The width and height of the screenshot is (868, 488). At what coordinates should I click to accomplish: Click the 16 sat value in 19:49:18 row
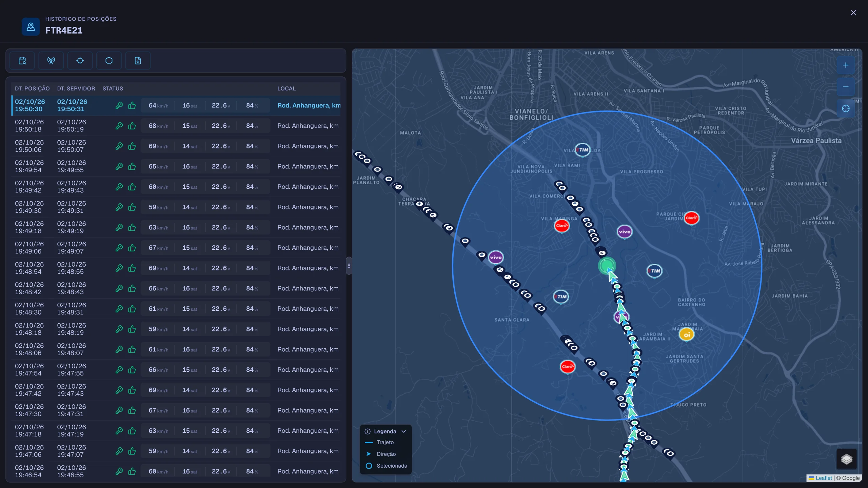[190, 227]
